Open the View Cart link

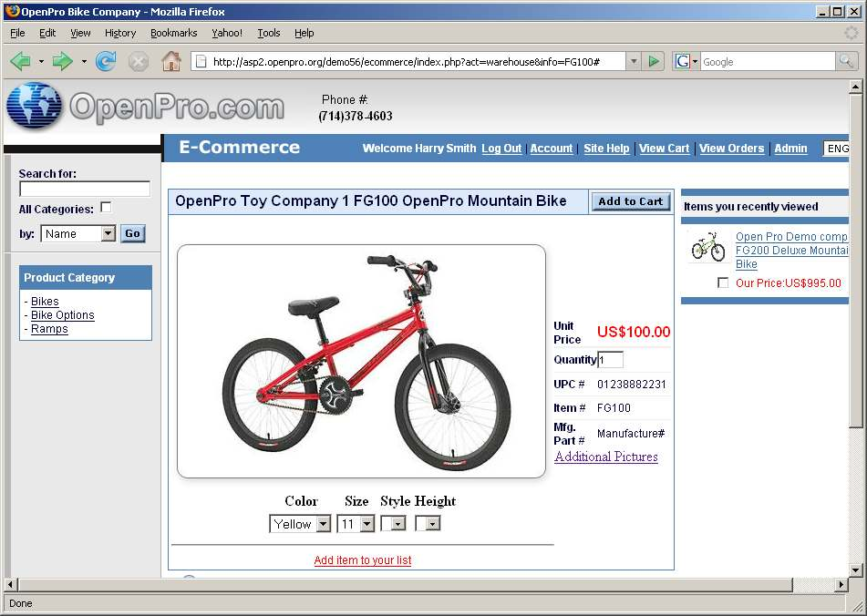664,149
